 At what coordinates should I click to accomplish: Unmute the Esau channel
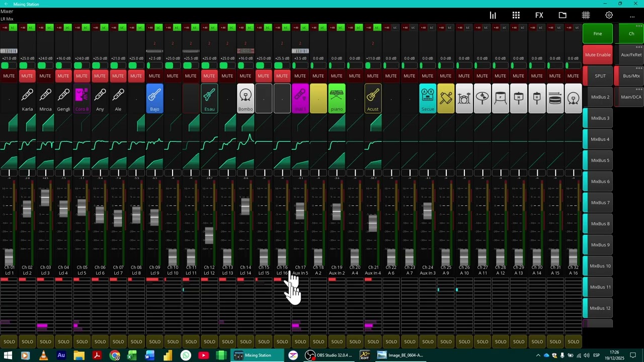(x=209, y=76)
